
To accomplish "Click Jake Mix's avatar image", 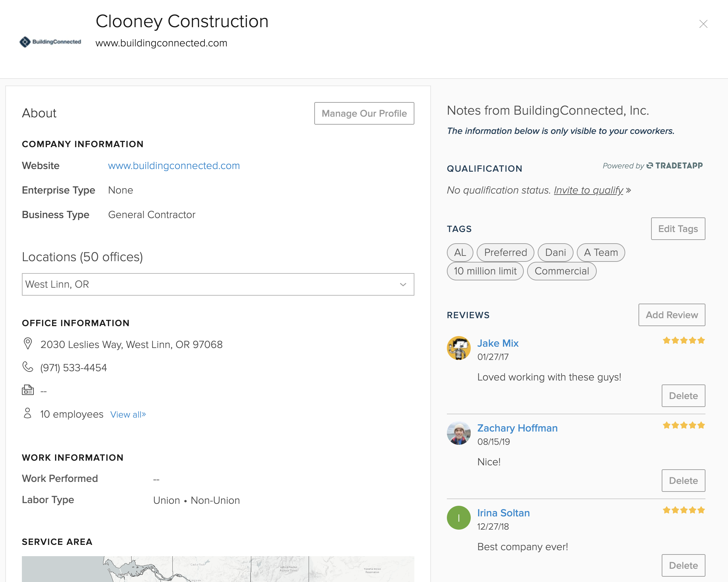I will (458, 348).
